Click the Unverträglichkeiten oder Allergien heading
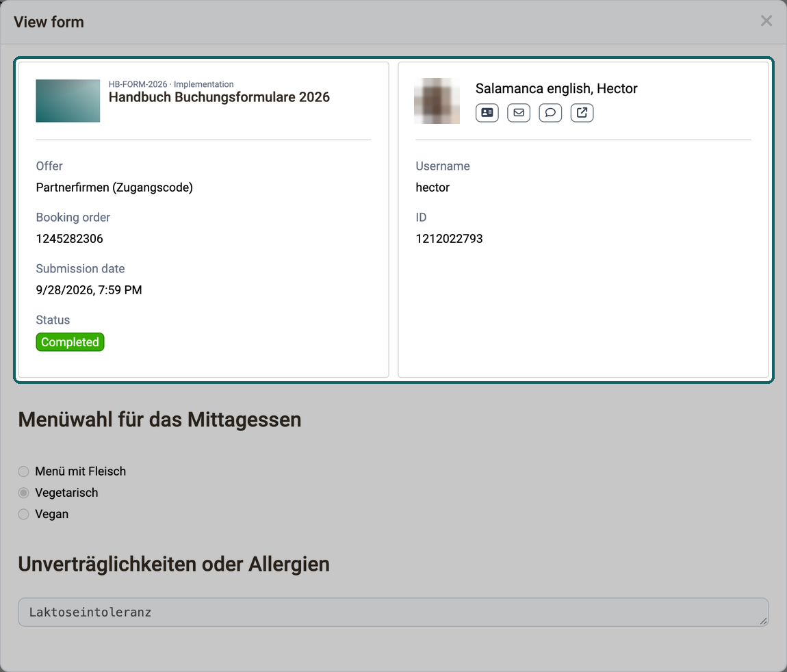Viewport: 787px width, 672px height. tap(174, 564)
